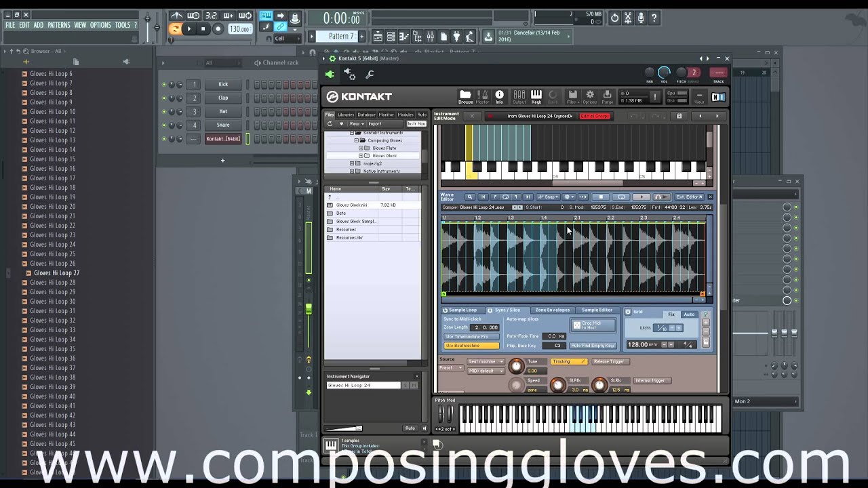Screen dimensions: 868x488
Task: Stop playback in Wave Editor
Action: coord(601,197)
